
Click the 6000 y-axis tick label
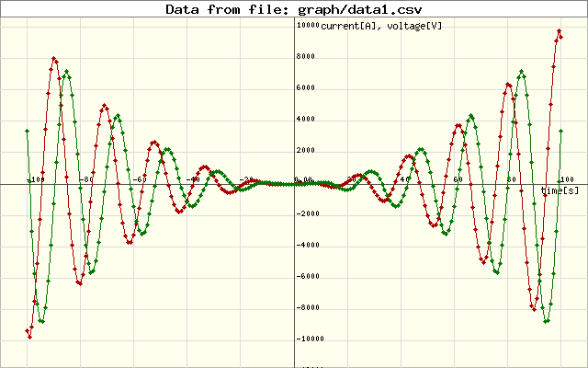click(309, 88)
